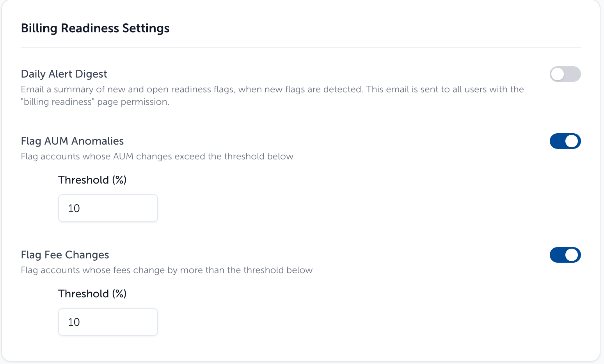Focus the AUM Anomalies threshold input field
604x364 pixels.
click(108, 208)
